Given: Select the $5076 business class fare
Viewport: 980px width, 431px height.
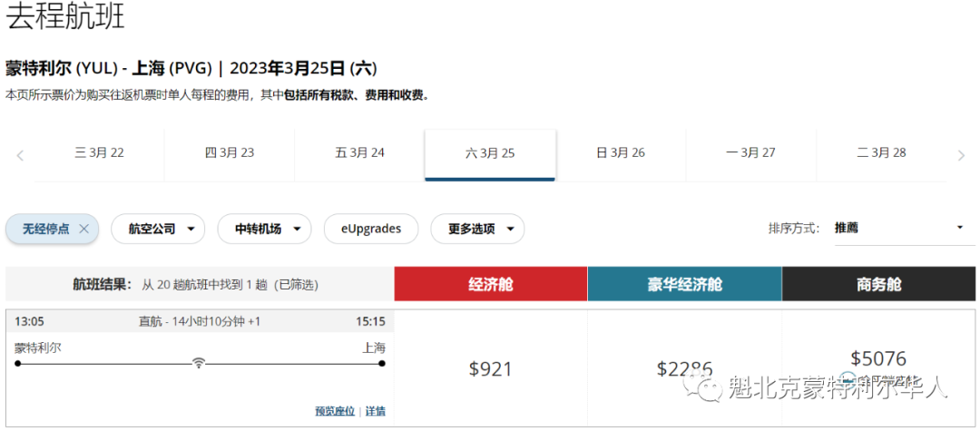Looking at the screenshot, I should tap(878, 359).
